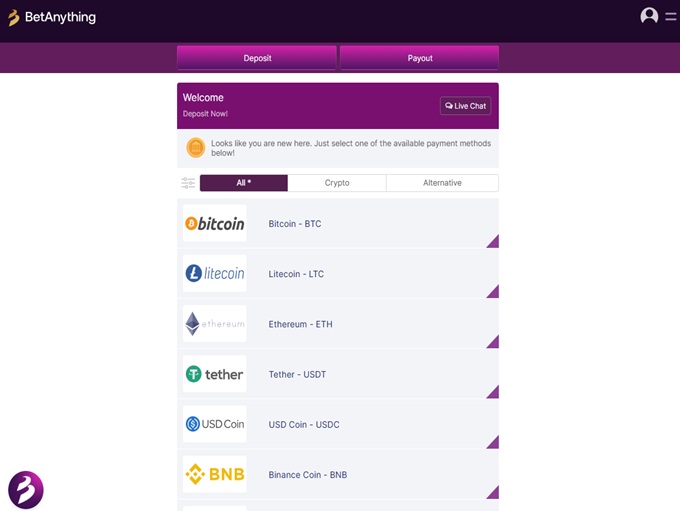Select the BNB logo
680x511 pixels.
point(214,474)
